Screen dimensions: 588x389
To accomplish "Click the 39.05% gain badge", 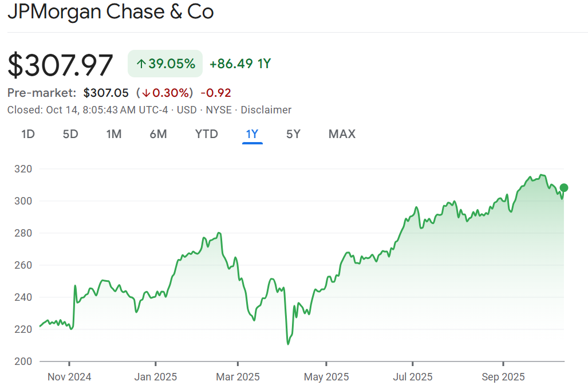I will coord(165,64).
